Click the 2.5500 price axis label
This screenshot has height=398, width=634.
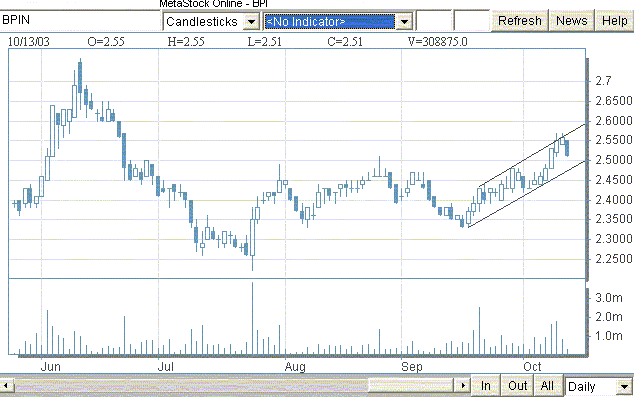(x=613, y=140)
